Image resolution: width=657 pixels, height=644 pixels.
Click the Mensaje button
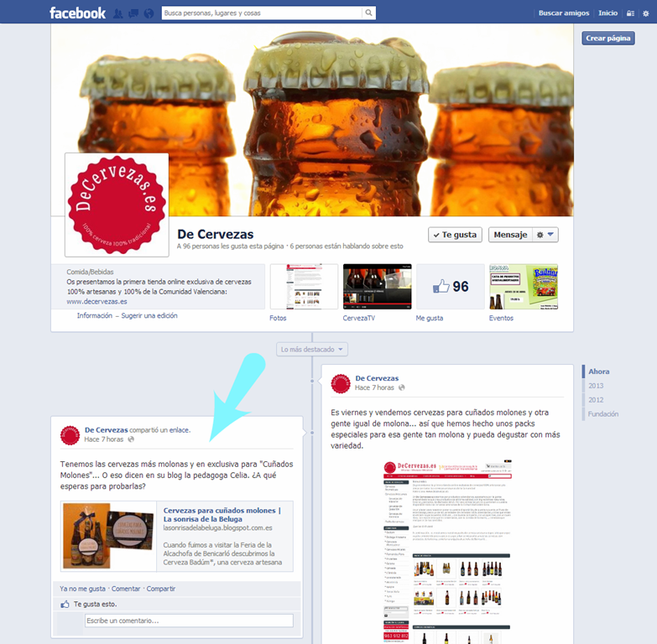tap(510, 235)
